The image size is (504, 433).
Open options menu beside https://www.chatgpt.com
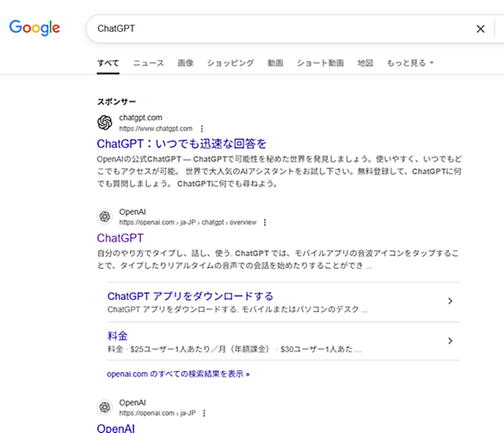click(202, 129)
